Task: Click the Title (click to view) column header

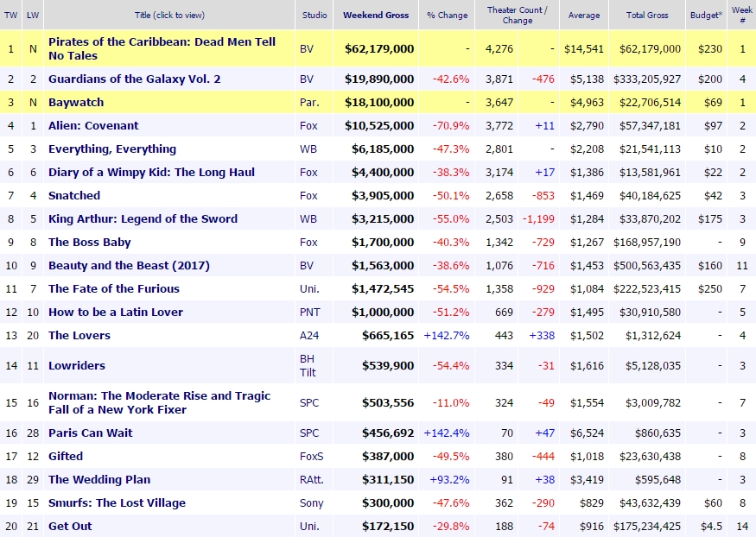Action: pyautogui.click(x=169, y=15)
